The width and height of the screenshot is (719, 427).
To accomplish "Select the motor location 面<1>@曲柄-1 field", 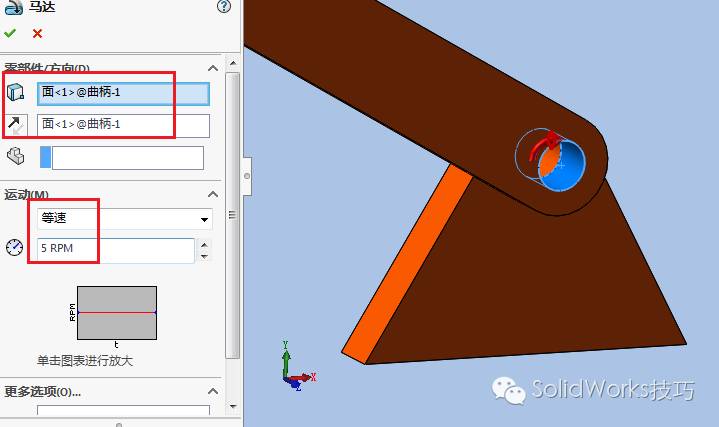I will coord(123,94).
